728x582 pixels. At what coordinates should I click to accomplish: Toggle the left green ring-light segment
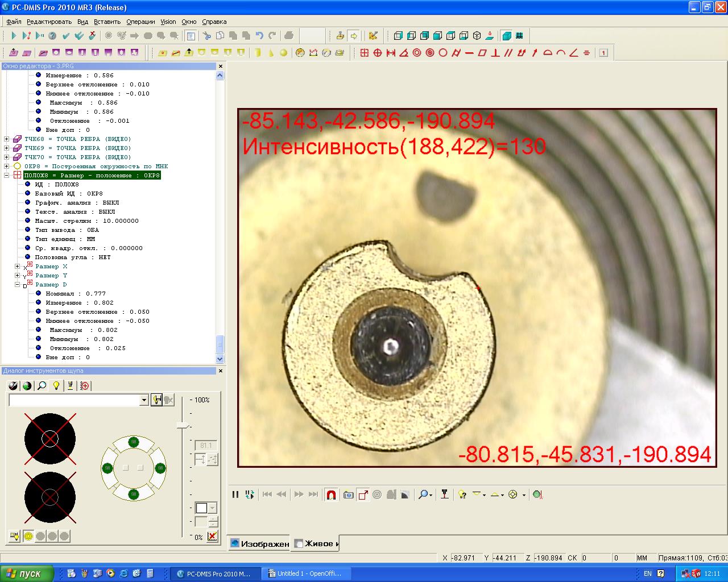tap(106, 468)
